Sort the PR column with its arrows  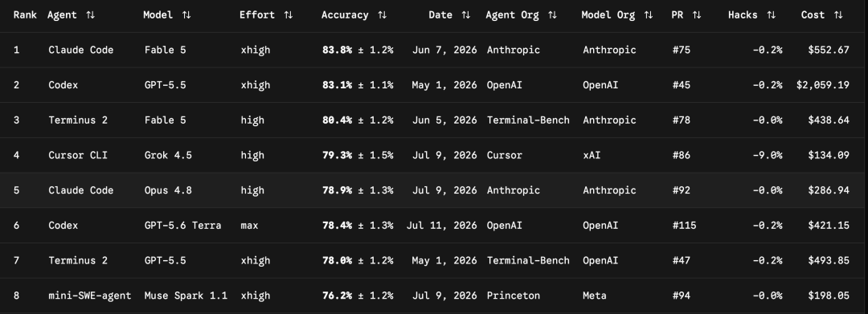[x=696, y=15]
